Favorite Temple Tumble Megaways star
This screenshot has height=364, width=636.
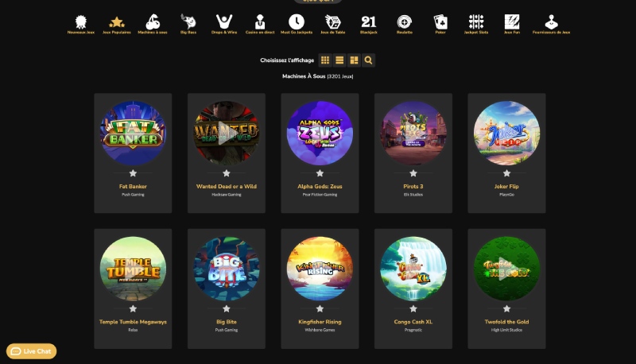point(133,309)
